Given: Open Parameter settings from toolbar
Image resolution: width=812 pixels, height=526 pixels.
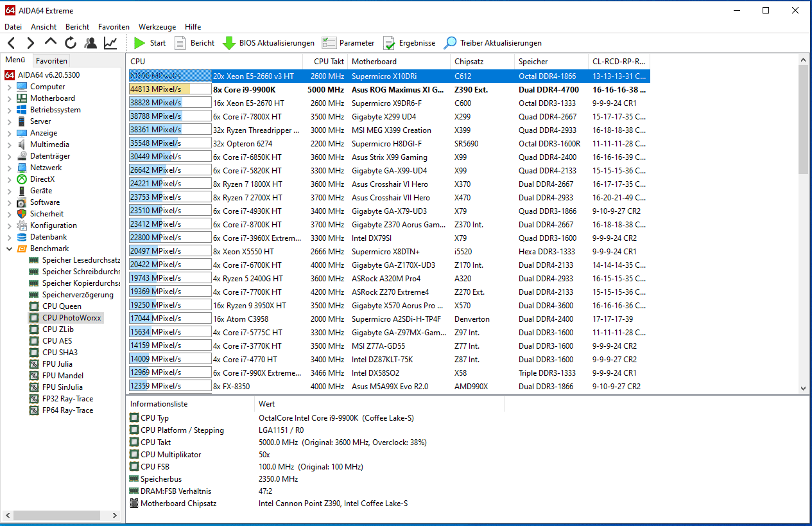Looking at the screenshot, I should pos(348,43).
